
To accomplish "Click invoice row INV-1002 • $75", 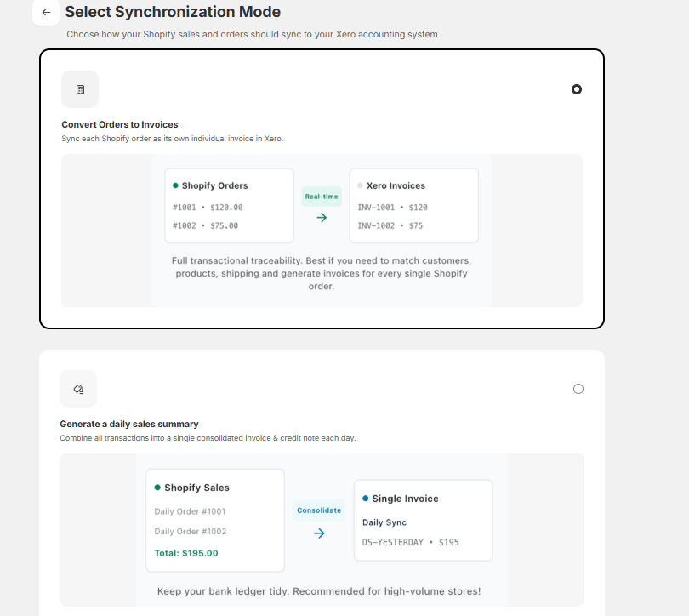I will [x=390, y=225].
